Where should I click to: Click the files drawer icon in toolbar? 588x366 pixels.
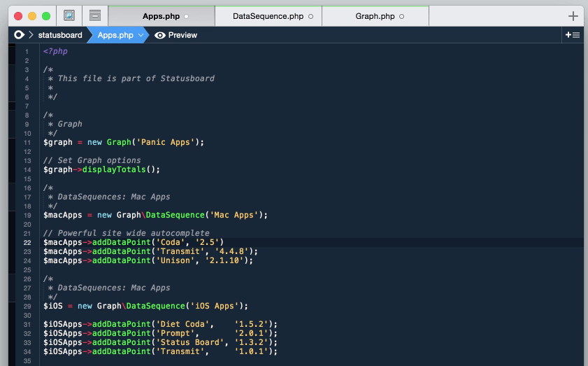point(95,15)
